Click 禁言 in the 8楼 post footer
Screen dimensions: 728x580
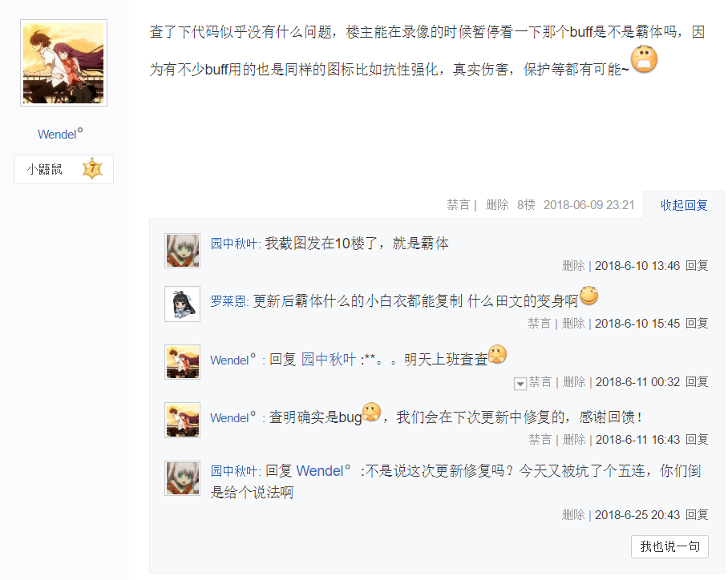pyautogui.click(x=459, y=205)
